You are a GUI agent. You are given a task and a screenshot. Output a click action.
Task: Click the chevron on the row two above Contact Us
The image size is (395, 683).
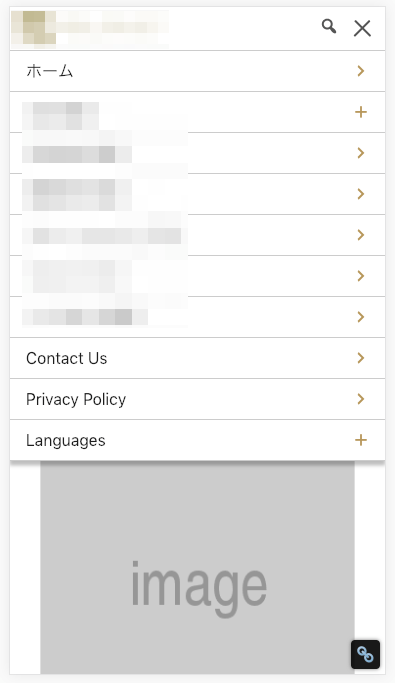[361, 276]
